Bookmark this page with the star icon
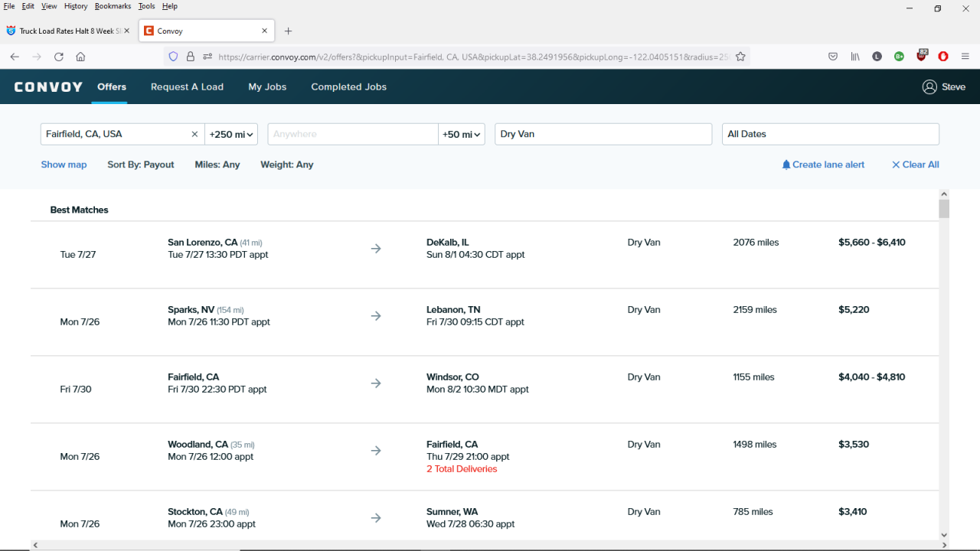 pos(740,57)
